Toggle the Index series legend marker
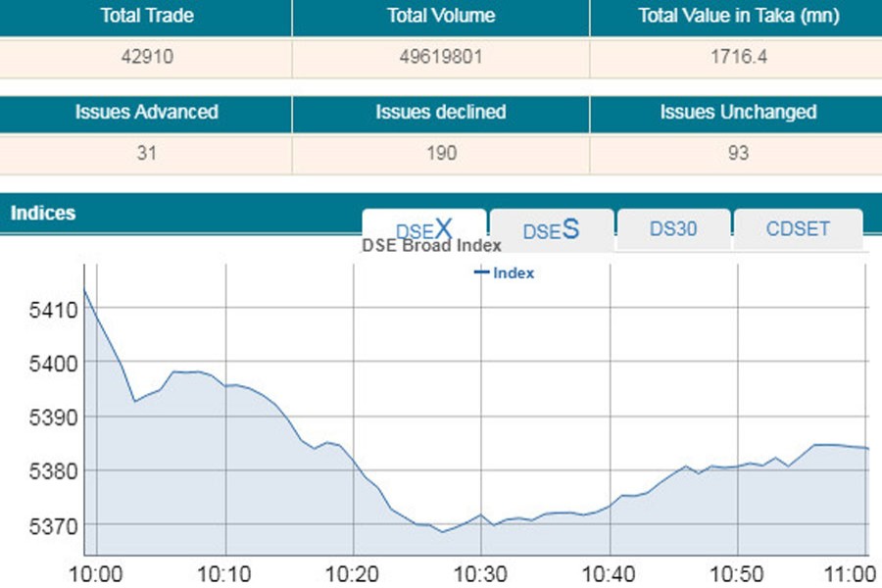The image size is (882, 588). coord(481,272)
